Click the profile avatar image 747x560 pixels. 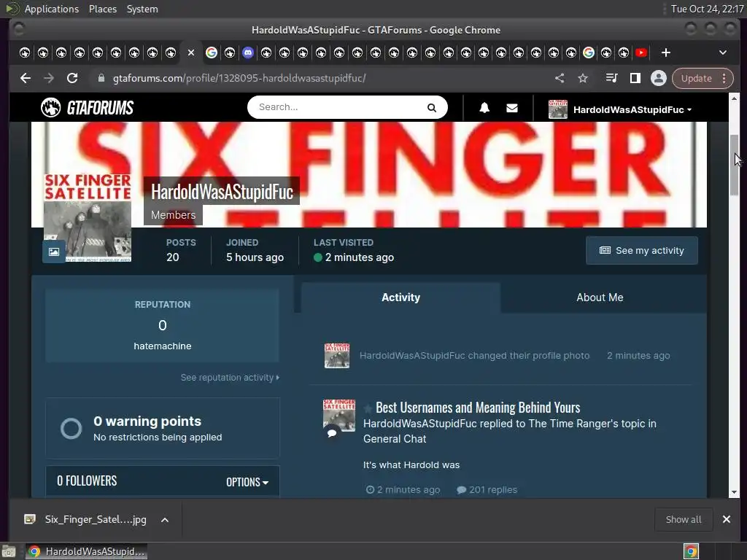88,218
